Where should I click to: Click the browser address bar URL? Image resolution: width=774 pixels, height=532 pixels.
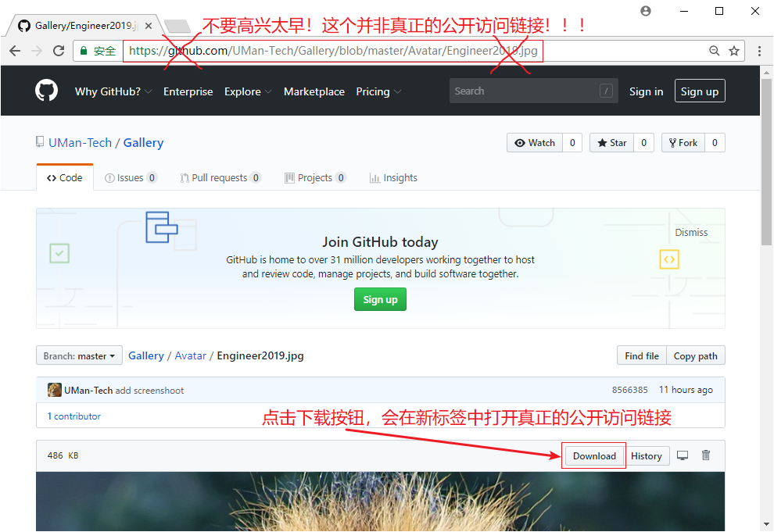pyautogui.click(x=333, y=51)
